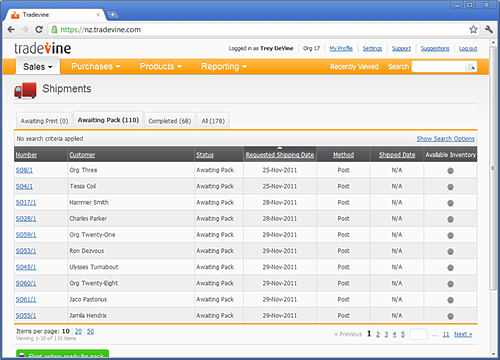Open a new browser tab
Image resolution: width=500 pixels, height=360 pixels.
coord(113,15)
